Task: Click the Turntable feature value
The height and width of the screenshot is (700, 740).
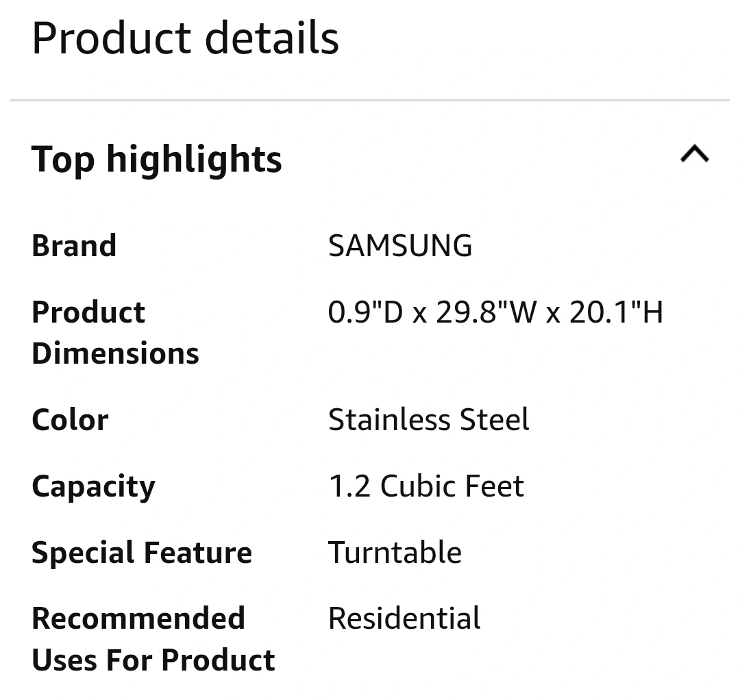Action: 395,552
